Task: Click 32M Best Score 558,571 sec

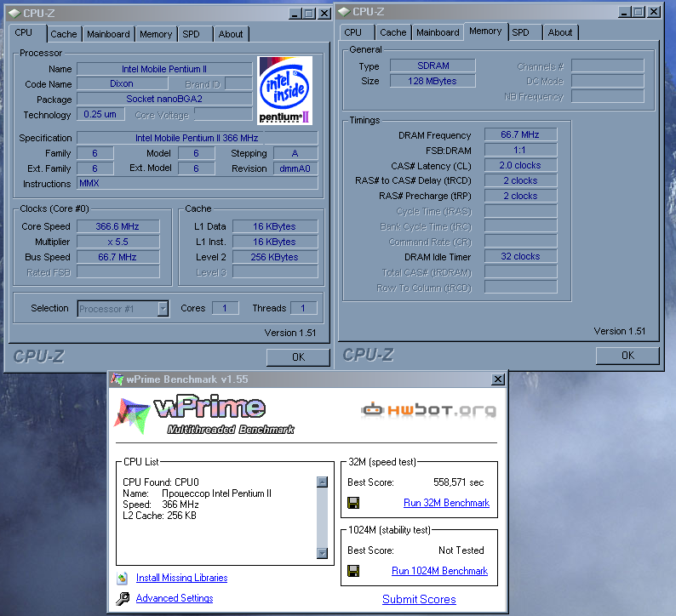Action: pyautogui.click(x=458, y=482)
